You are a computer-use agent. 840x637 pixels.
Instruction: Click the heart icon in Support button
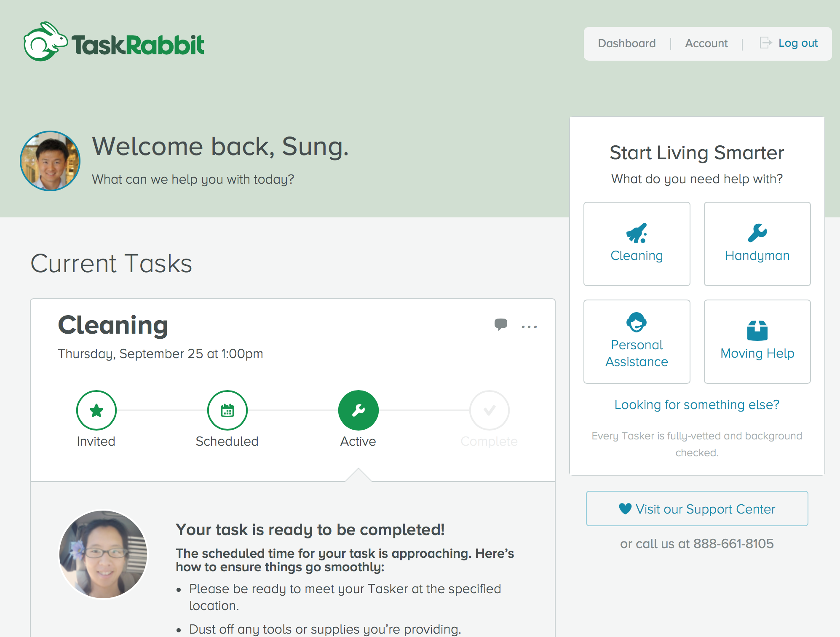[x=625, y=509]
